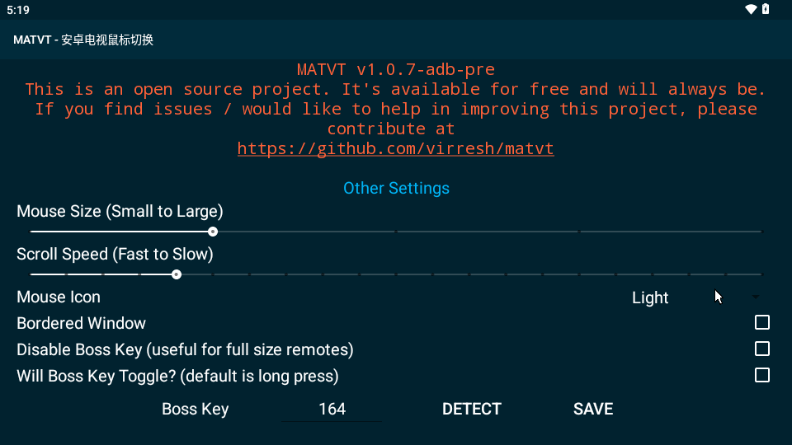
Task: Click the Other Settings section heading
Action: point(396,188)
